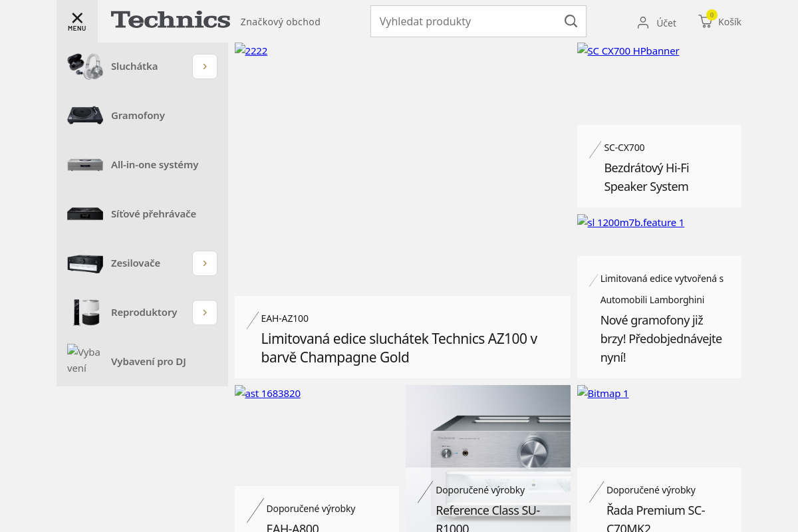Open the Síťové přehrávače category

pos(154,214)
